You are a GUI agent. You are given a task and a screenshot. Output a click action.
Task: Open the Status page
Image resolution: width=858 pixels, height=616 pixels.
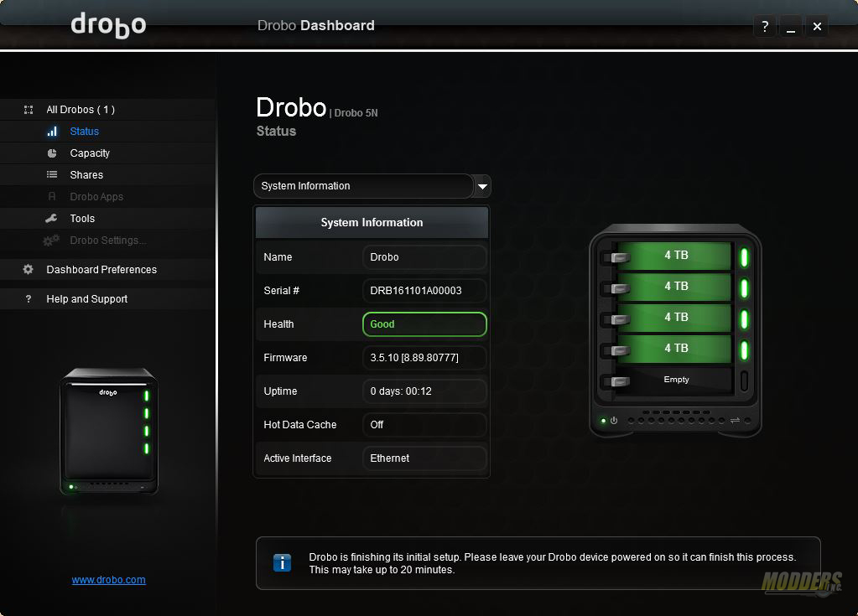point(84,132)
